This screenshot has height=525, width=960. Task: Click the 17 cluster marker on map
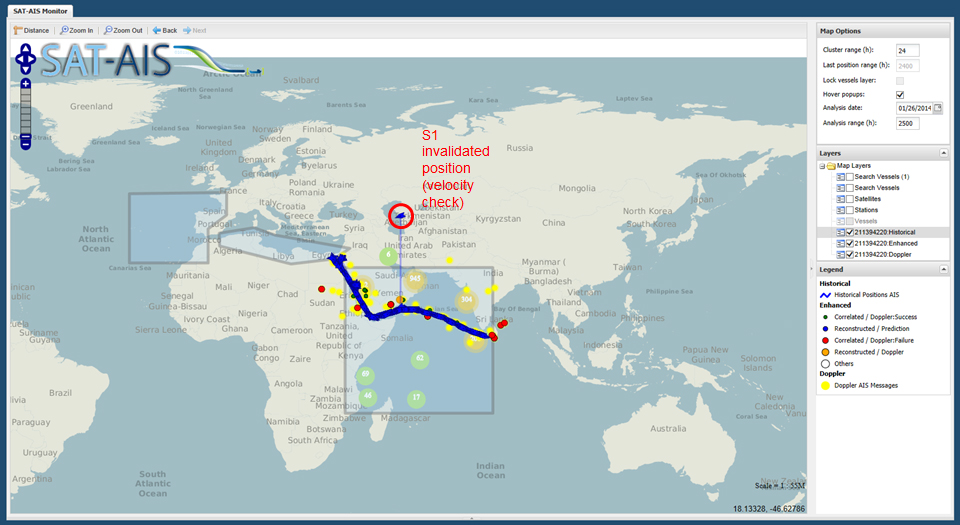tap(416, 398)
